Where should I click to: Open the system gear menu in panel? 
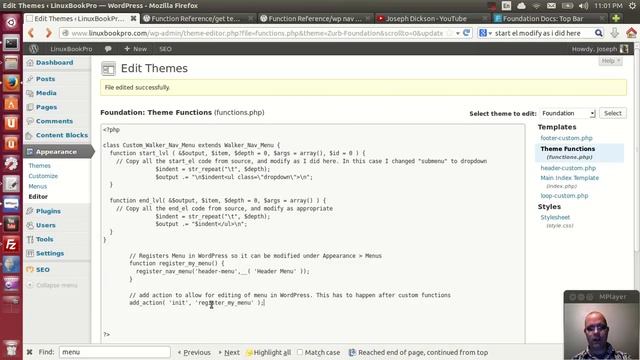pyautogui.click(x=632, y=6)
